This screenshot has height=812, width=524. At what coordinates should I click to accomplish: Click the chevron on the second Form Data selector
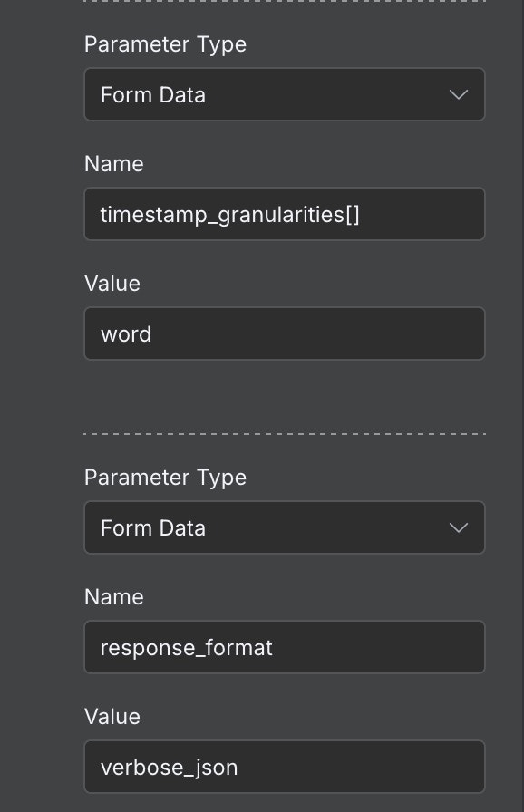pyautogui.click(x=459, y=527)
